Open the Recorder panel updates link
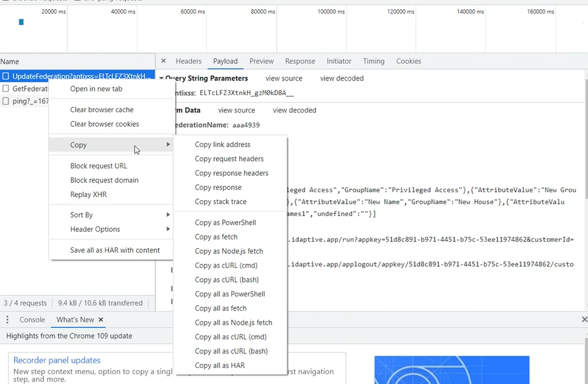This screenshot has height=384, width=588. pos(57,360)
